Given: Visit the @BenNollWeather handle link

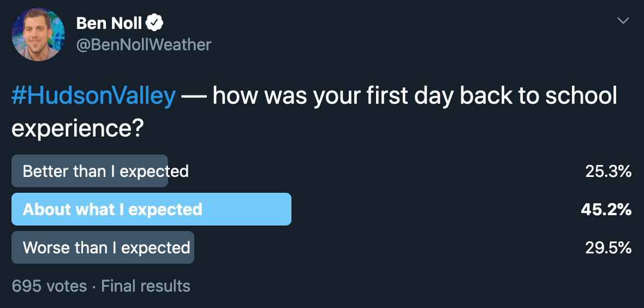Looking at the screenshot, I should click(144, 44).
